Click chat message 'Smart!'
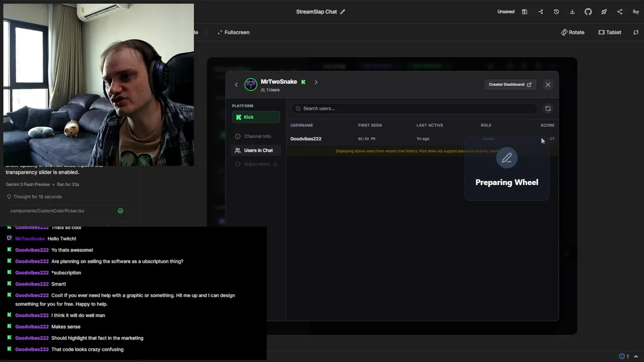The image size is (644, 362). (58, 284)
